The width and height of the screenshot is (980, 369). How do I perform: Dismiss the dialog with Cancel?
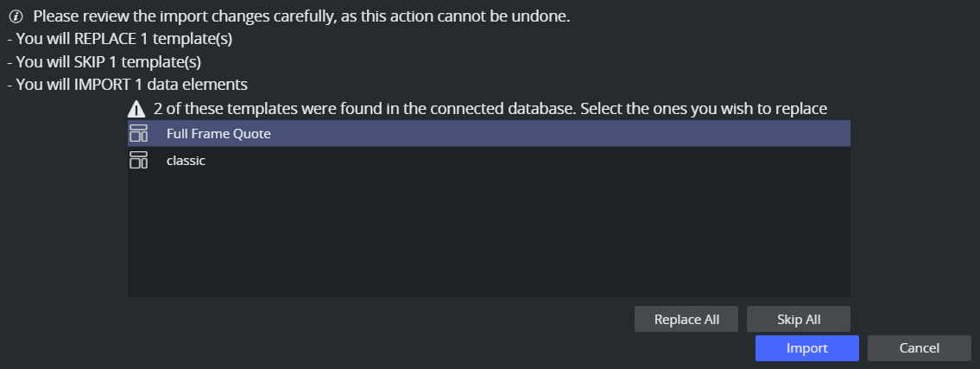(919, 348)
